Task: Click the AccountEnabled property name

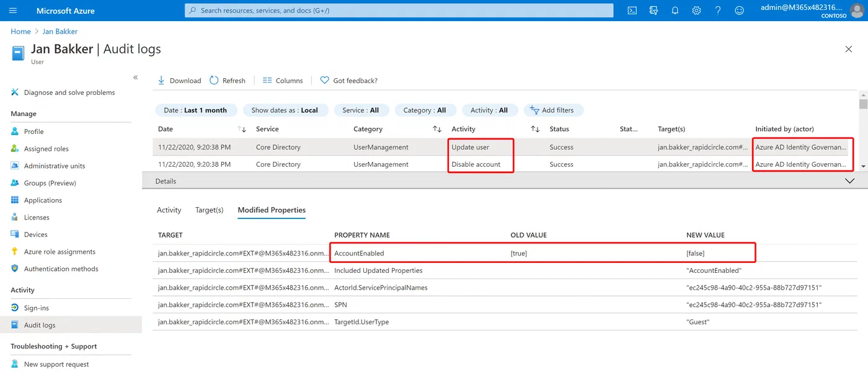Action: point(359,253)
